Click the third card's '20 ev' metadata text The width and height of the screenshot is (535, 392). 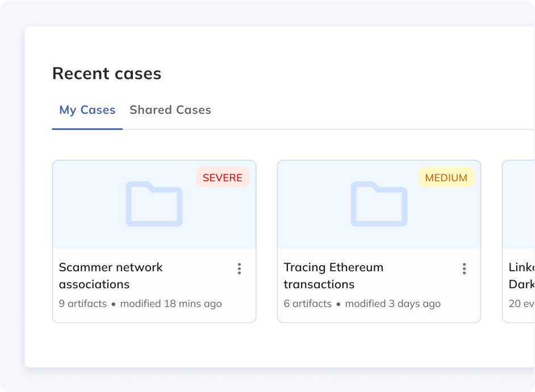pos(521,304)
